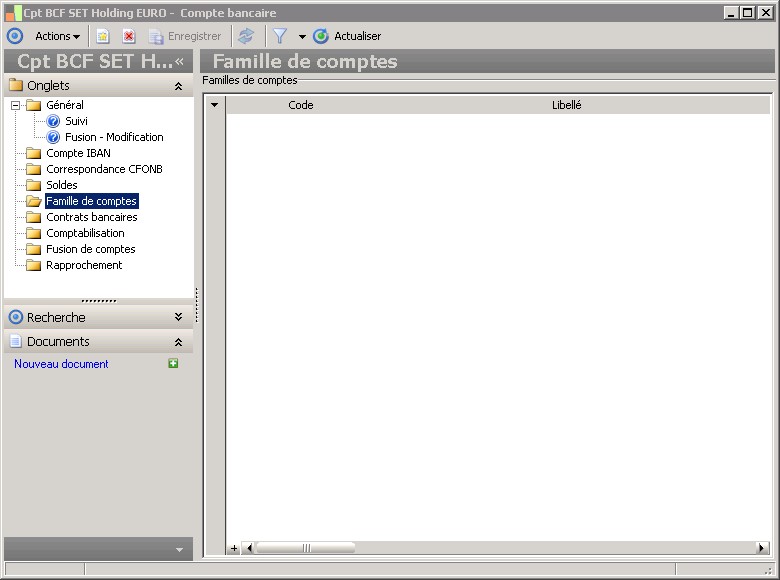The height and width of the screenshot is (580, 780).
Task: Click the blue circle icon left of Actions
Action: click(15, 36)
